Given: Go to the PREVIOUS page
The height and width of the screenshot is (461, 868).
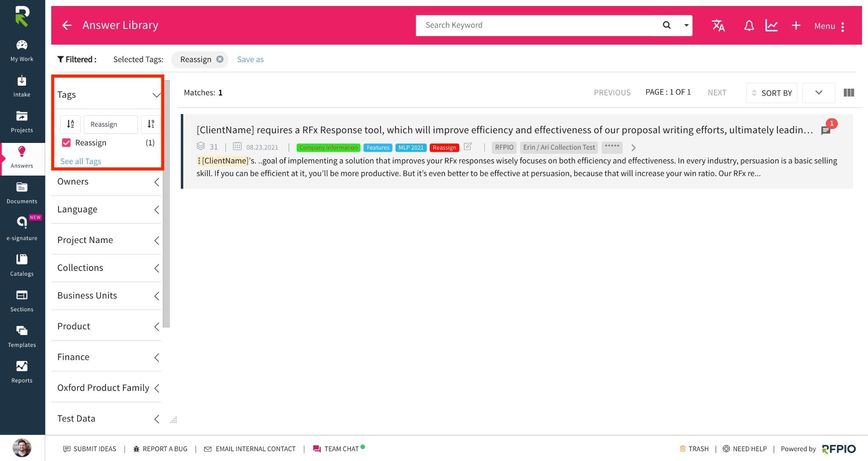Looking at the screenshot, I should point(612,92).
